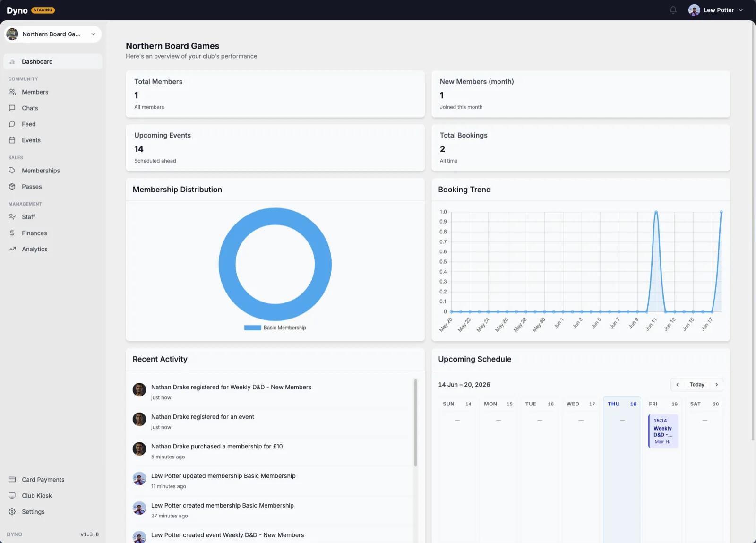Image resolution: width=756 pixels, height=543 pixels.
Task: Click the Card Payments card icon
Action: (x=12, y=480)
